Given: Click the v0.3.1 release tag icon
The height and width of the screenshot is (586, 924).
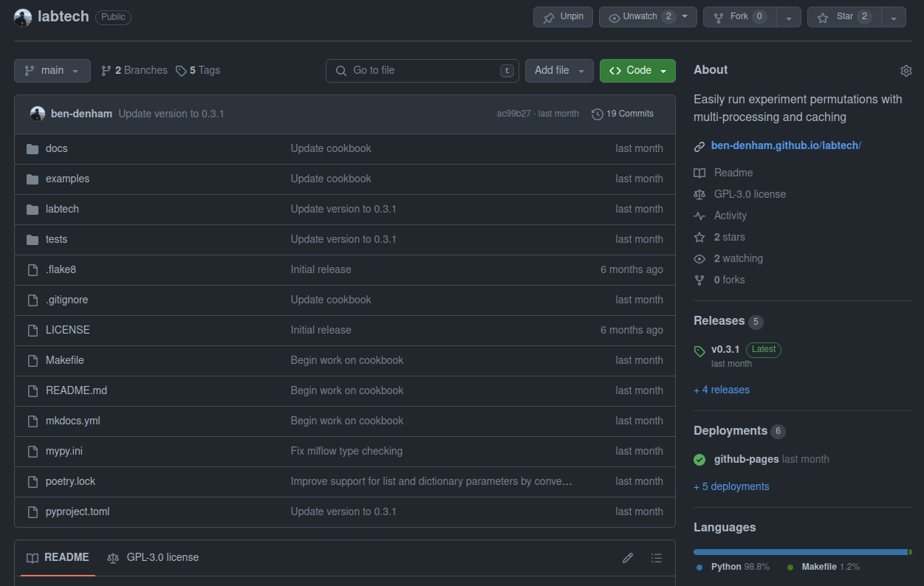Looking at the screenshot, I should tap(699, 351).
